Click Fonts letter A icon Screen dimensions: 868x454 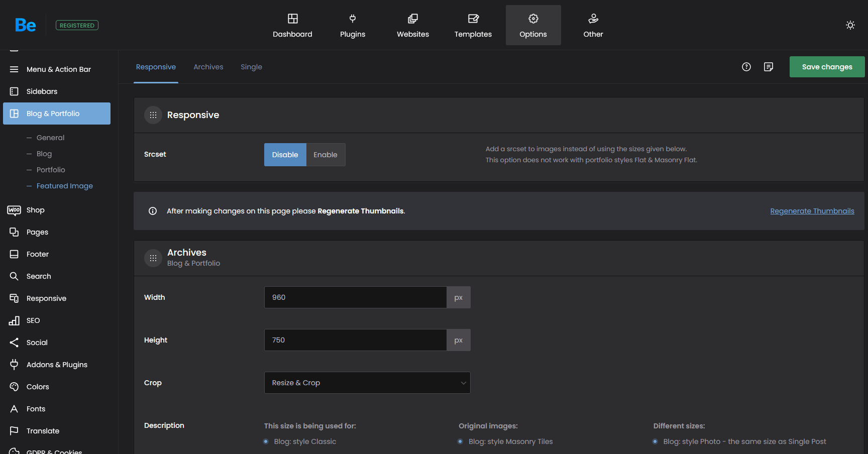14,409
